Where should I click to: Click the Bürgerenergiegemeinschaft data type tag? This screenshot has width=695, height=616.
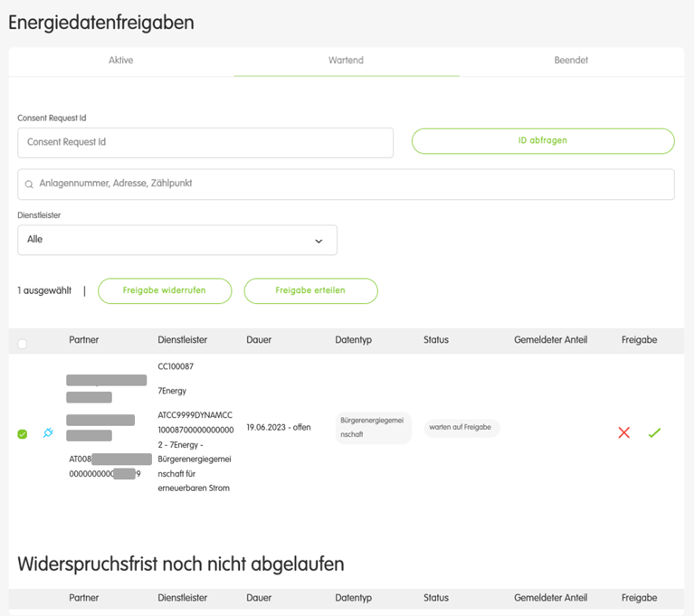[x=372, y=428]
